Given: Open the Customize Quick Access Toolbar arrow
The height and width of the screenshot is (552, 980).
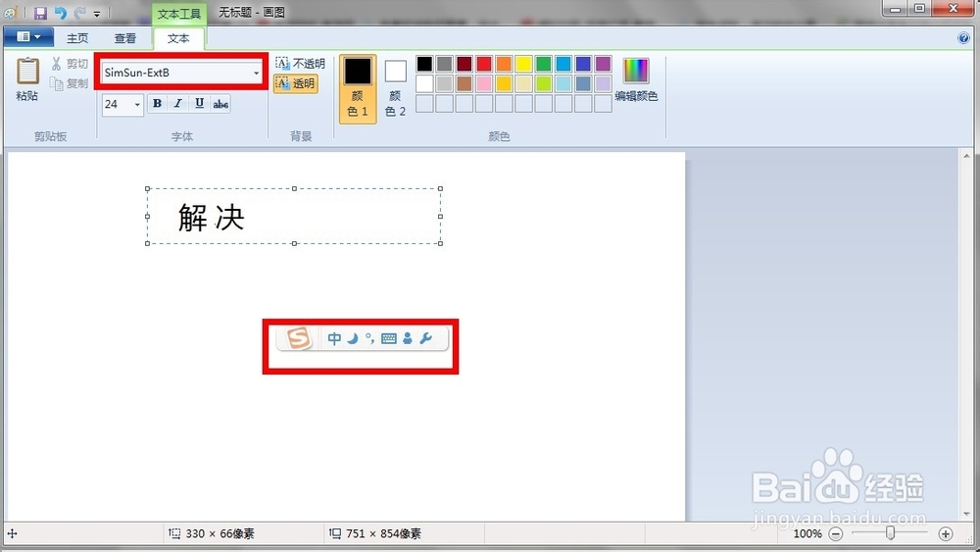Looking at the screenshot, I should tap(97, 13).
